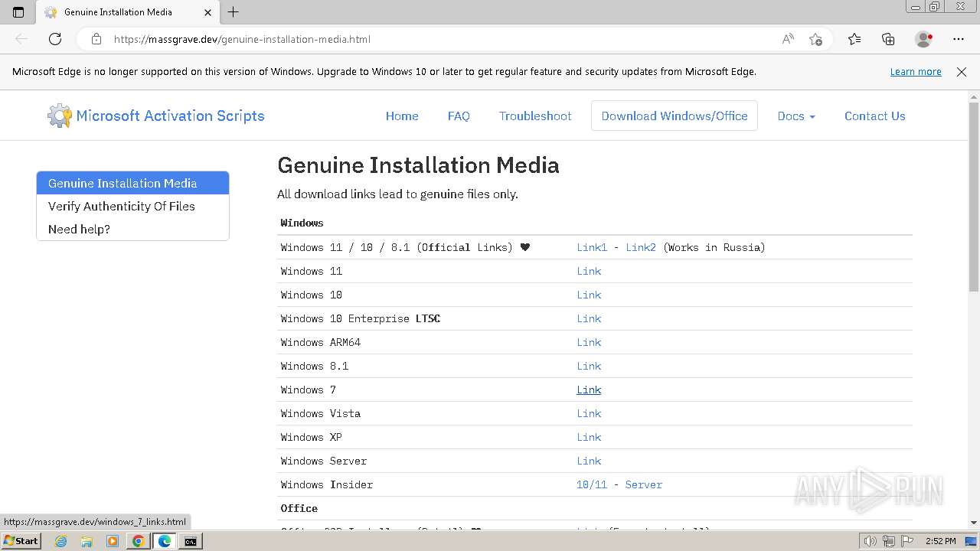Click the Microsoft Activation Scripts title link
This screenshot has height=551, width=980.
(170, 116)
